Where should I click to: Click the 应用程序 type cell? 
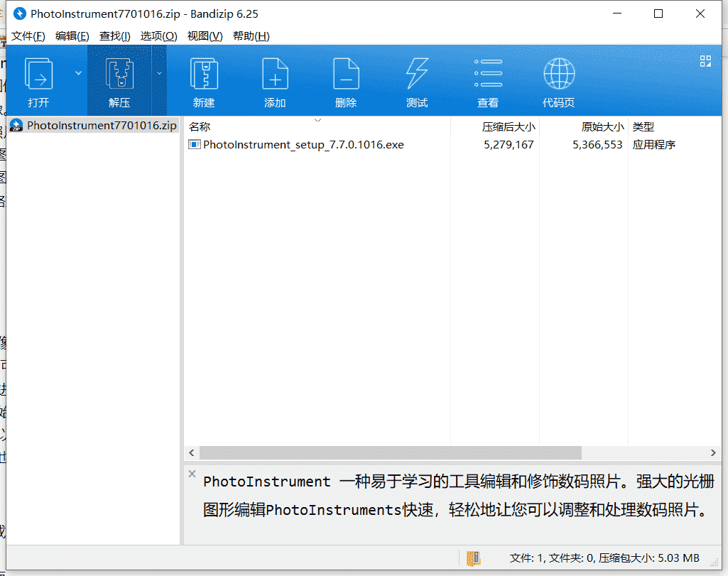tap(653, 145)
